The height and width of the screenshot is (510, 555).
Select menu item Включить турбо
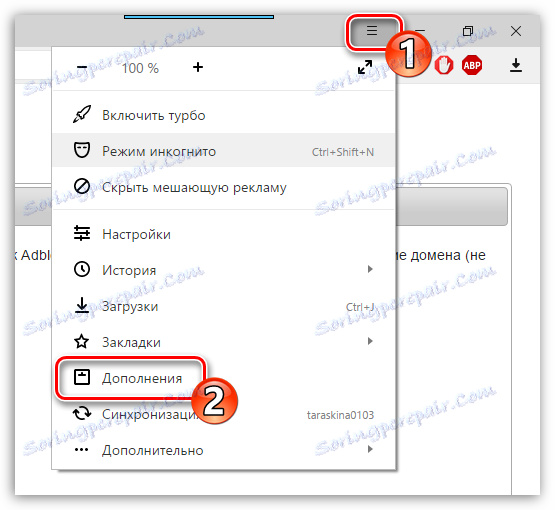223,115
